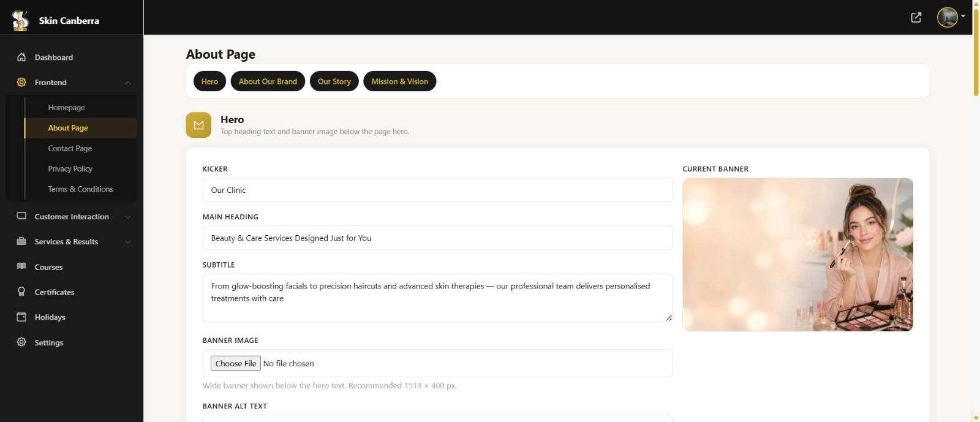Click into the Main Heading field
The width and height of the screenshot is (980, 422).
click(437, 238)
